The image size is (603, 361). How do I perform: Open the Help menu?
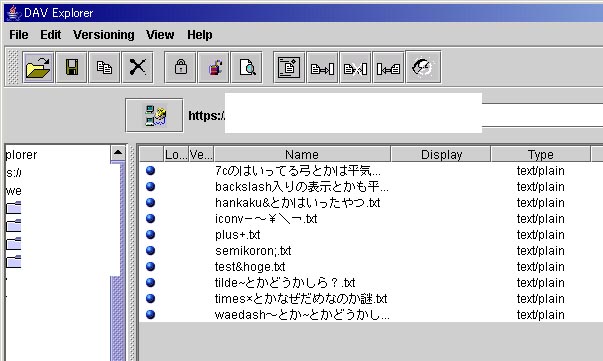tap(200, 35)
